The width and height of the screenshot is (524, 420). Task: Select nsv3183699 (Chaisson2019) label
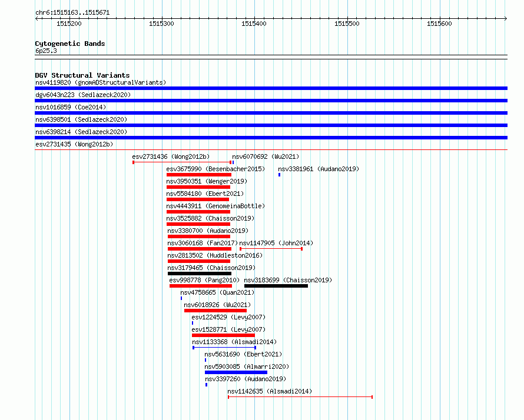(x=288, y=280)
